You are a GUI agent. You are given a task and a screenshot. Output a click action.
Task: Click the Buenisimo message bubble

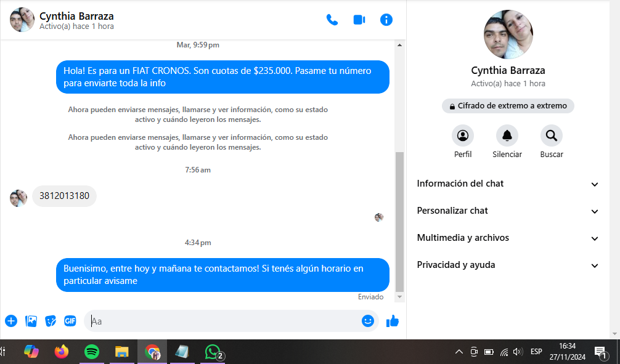[222, 275]
